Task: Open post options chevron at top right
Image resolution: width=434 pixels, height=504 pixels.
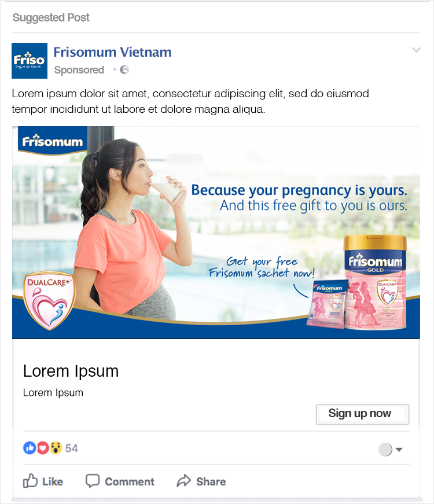Action: (416, 50)
